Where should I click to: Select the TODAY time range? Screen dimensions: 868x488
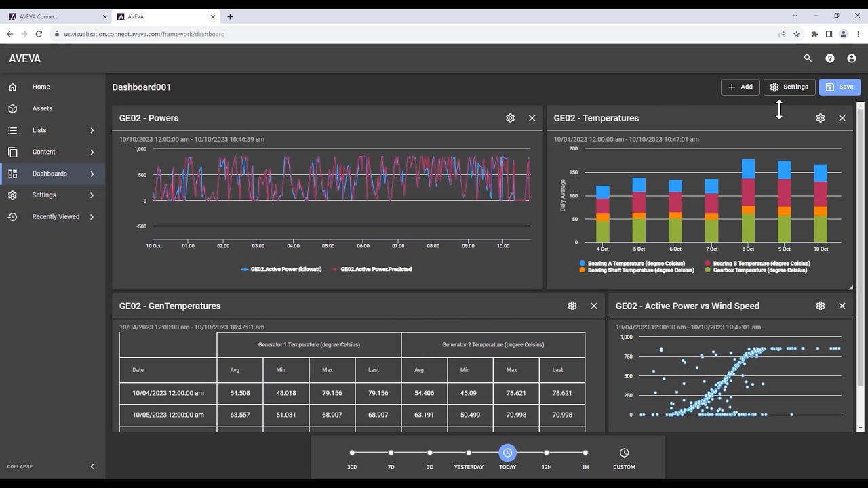(x=507, y=453)
